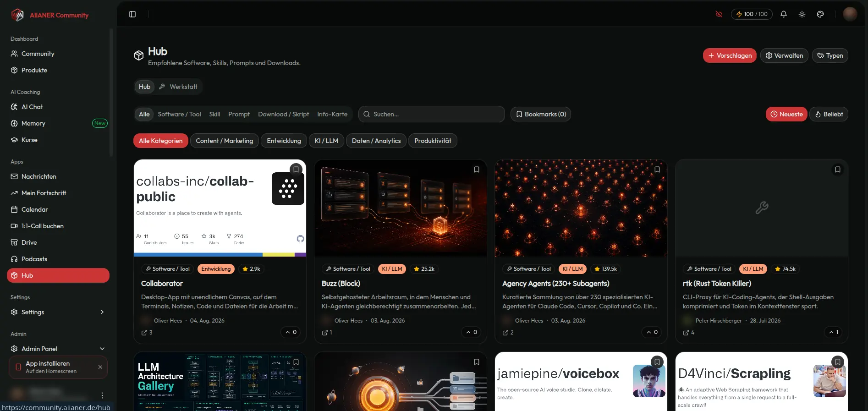868x411 pixels.
Task: Filter by Prompt type
Action: point(239,114)
